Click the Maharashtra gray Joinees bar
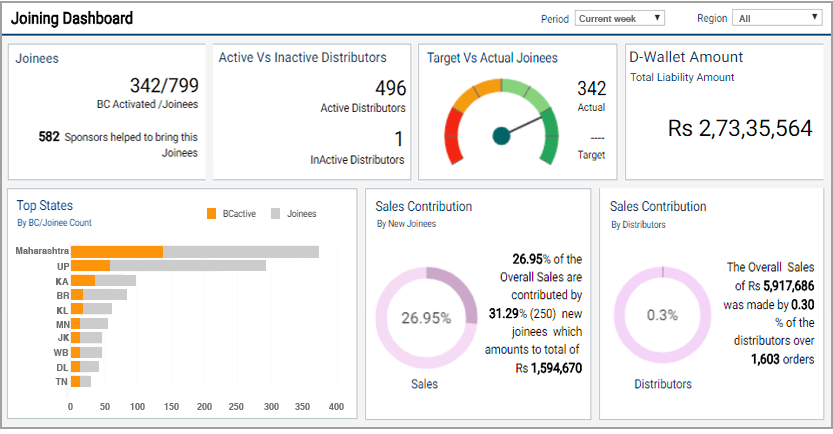This screenshot has width=833, height=434. click(241, 252)
